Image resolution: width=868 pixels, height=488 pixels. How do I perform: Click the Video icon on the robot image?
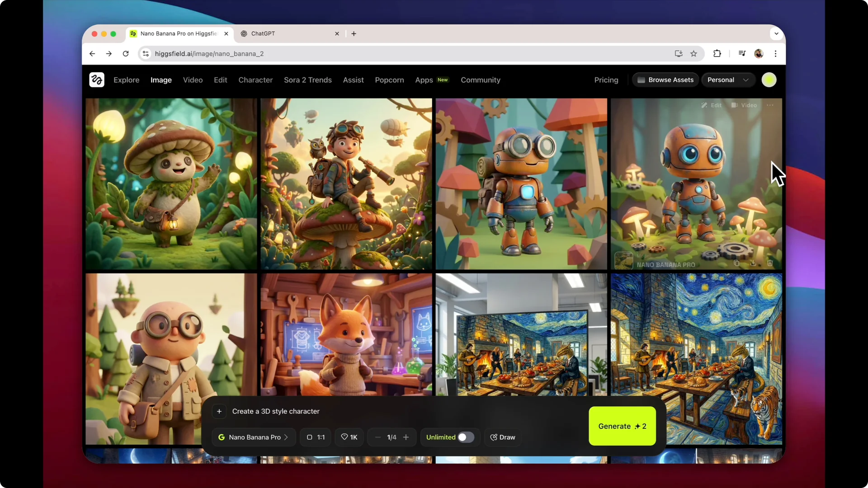coord(735,105)
